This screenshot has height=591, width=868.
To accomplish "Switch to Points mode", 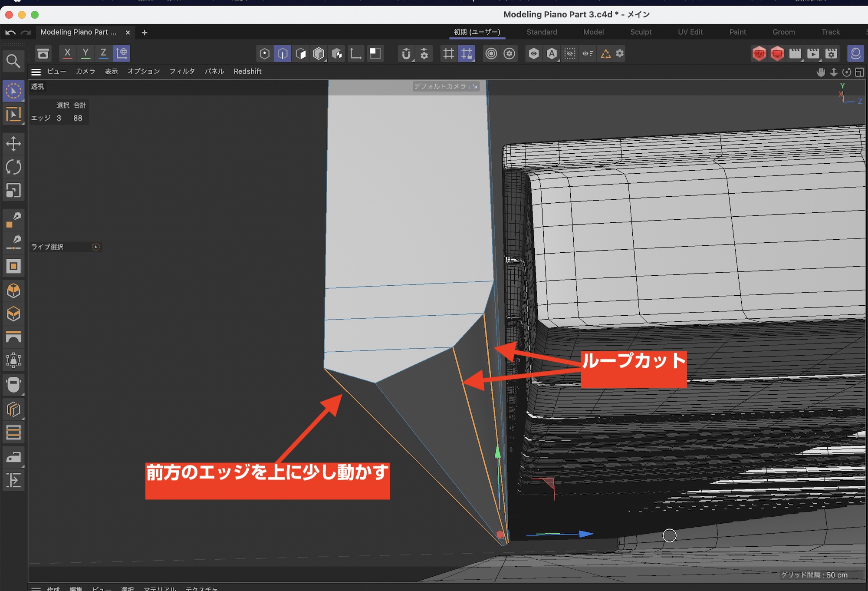I will tap(264, 53).
